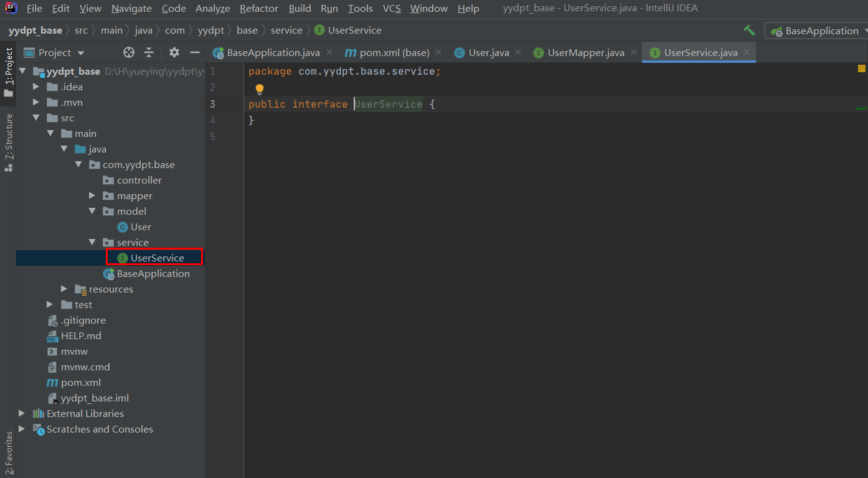Collapse the main folder
The width and height of the screenshot is (868, 478).
(50, 133)
